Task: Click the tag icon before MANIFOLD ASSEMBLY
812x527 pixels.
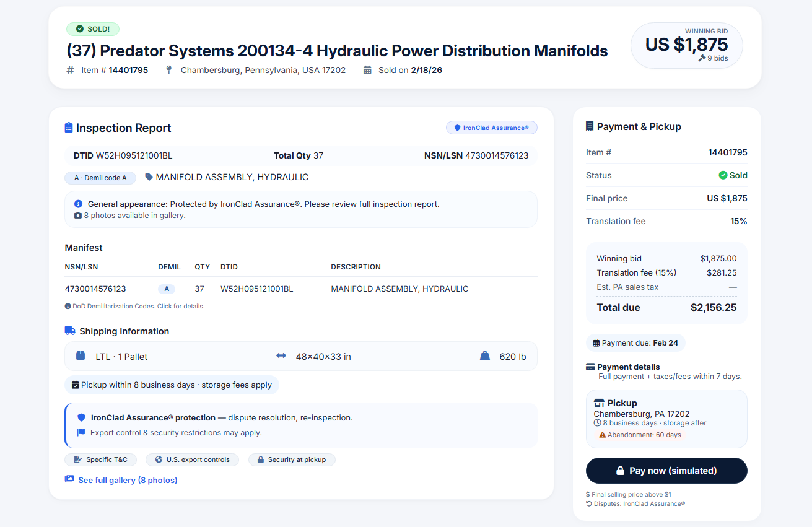Action: point(149,177)
